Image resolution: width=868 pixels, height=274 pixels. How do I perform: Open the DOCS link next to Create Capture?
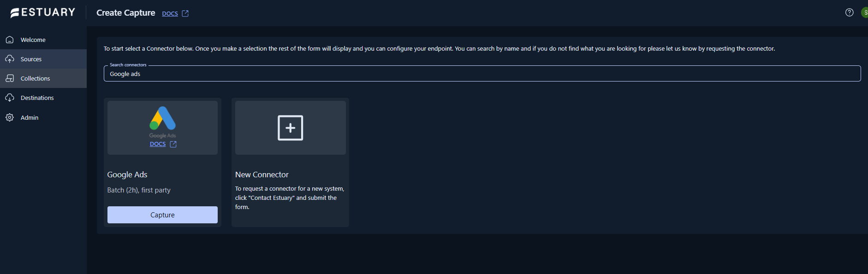(170, 13)
